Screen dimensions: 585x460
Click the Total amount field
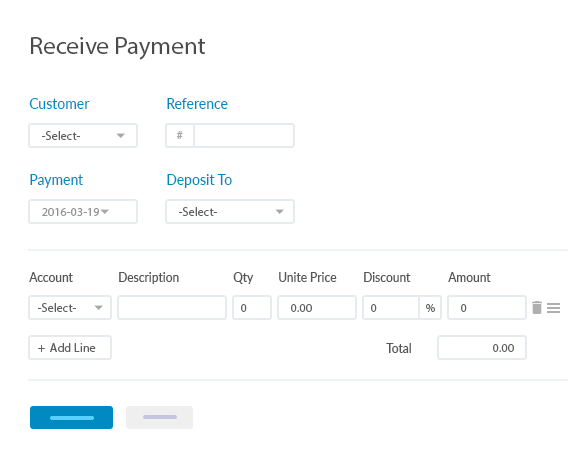[482, 348]
